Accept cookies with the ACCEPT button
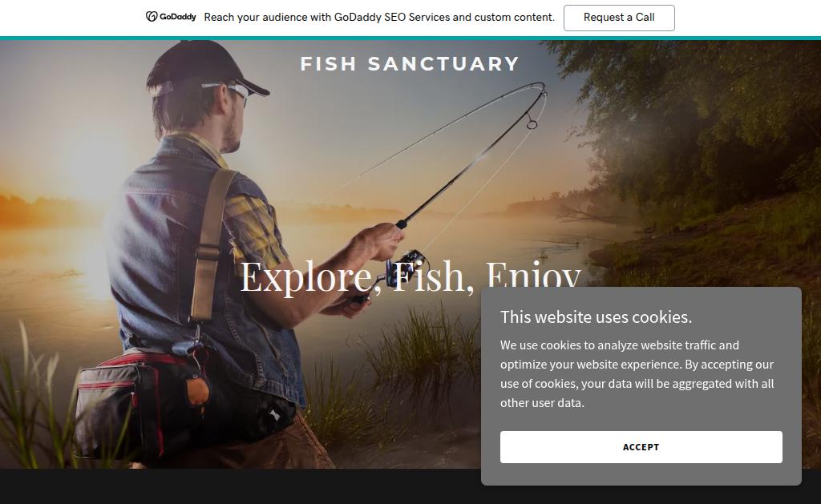This screenshot has height=504, width=821. (641, 447)
